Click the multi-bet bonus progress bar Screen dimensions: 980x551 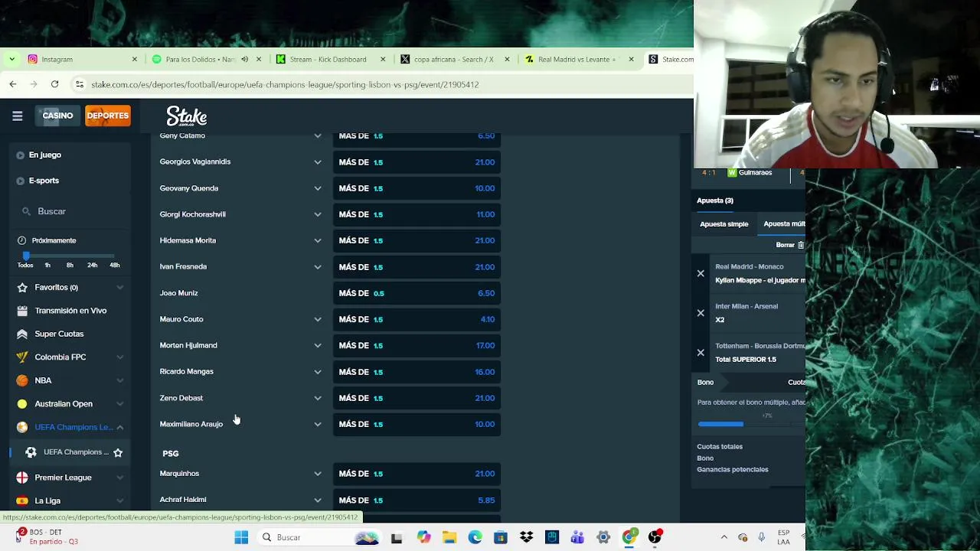coord(750,424)
